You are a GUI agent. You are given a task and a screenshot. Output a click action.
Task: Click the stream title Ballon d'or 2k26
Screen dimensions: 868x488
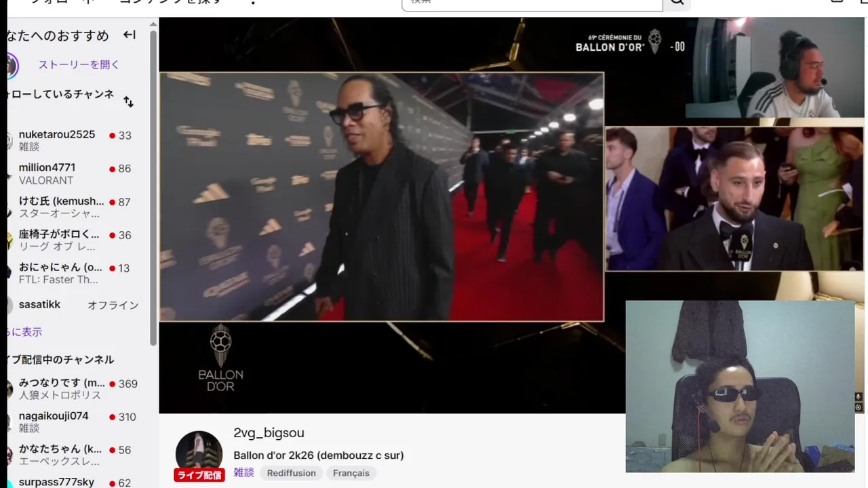pos(319,455)
